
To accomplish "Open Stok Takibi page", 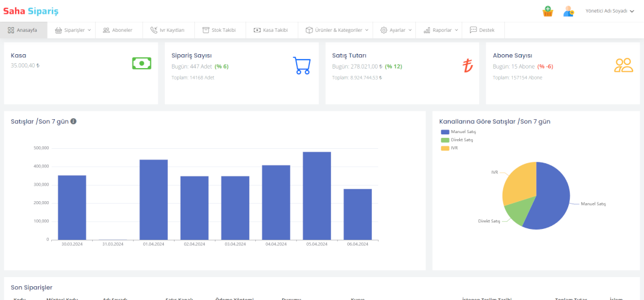I will coord(220,30).
